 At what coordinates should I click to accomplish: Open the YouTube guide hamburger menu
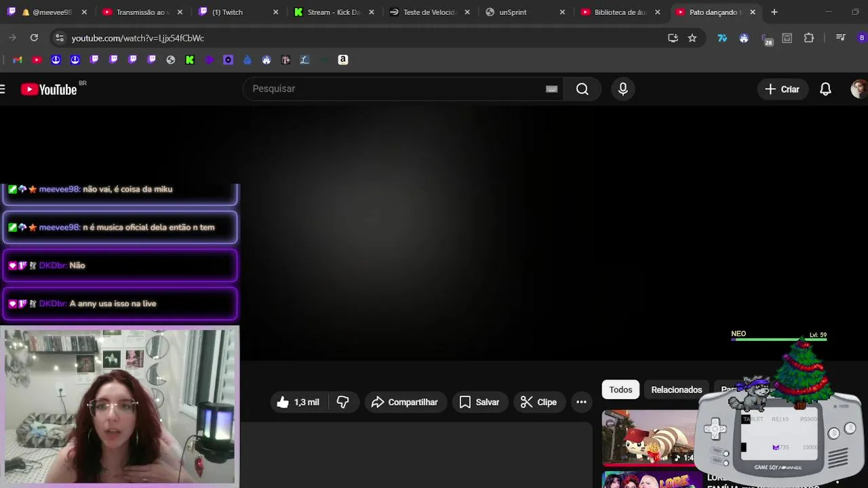3,89
